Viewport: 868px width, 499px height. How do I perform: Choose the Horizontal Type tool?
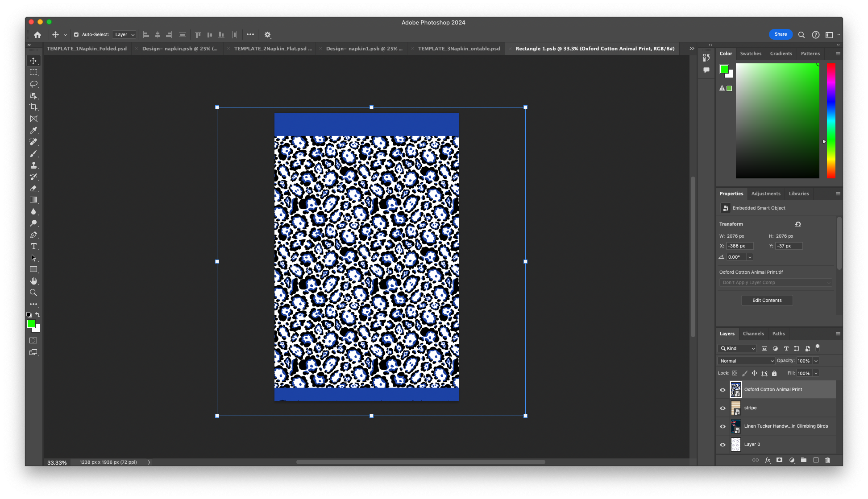[x=33, y=246]
